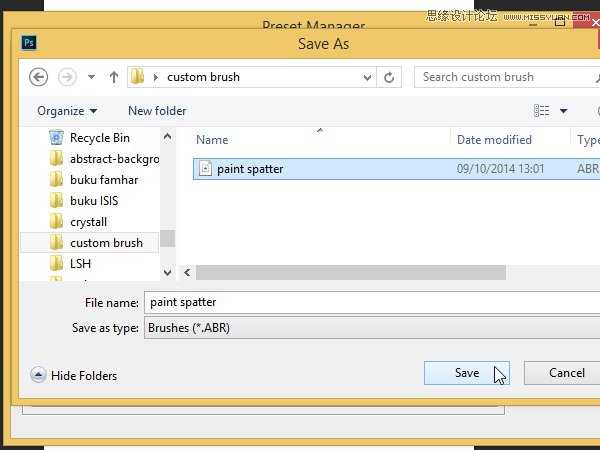Click the Refresh folder icon
The image size is (600, 450).
[389, 77]
